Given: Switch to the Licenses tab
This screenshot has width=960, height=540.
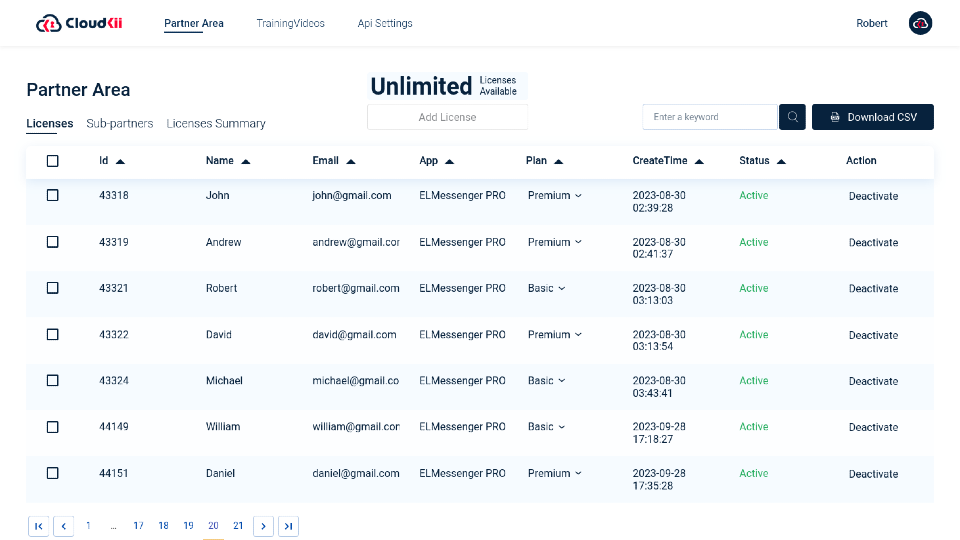Looking at the screenshot, I should (x=50, y=123).
